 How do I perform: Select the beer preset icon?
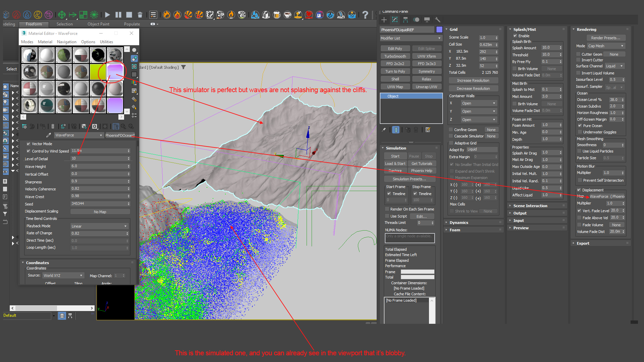pyautogui.click(x=277, y=15)
